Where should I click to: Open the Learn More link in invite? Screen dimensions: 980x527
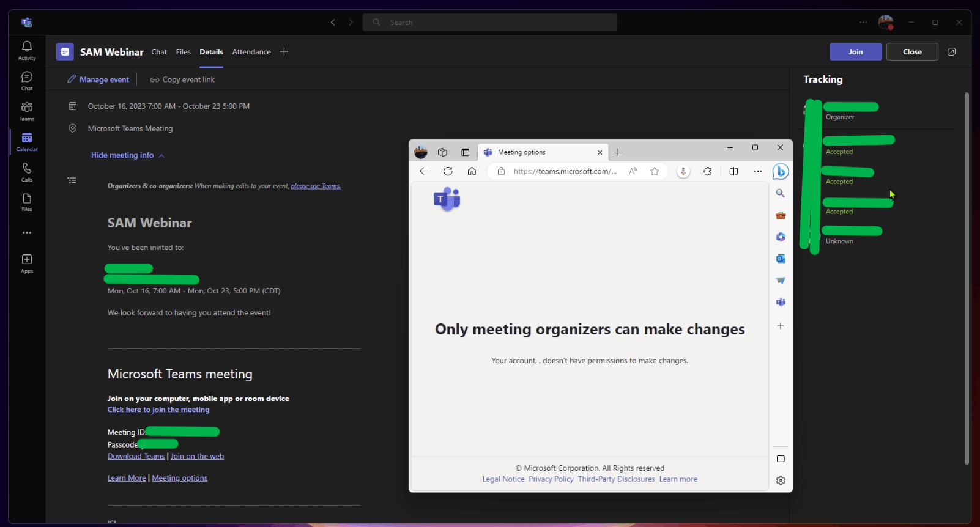pyautogui.click(x=127, y=478)
